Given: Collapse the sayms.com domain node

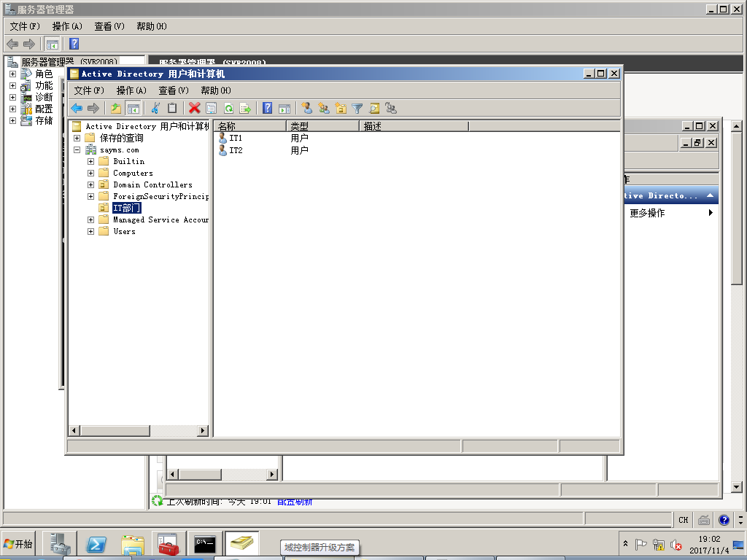Looking at the screenshot, I should (77, 149).
